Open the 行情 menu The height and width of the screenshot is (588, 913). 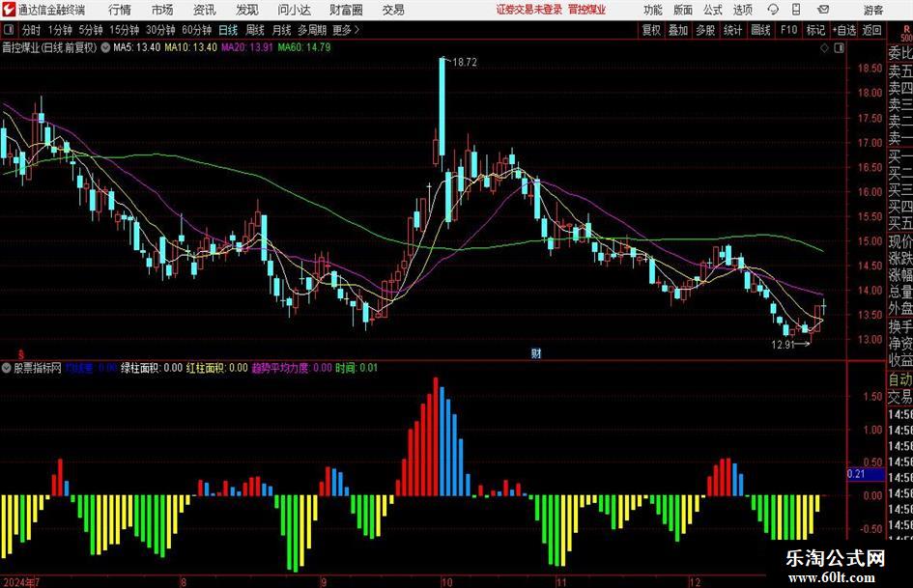pos(120,10)
